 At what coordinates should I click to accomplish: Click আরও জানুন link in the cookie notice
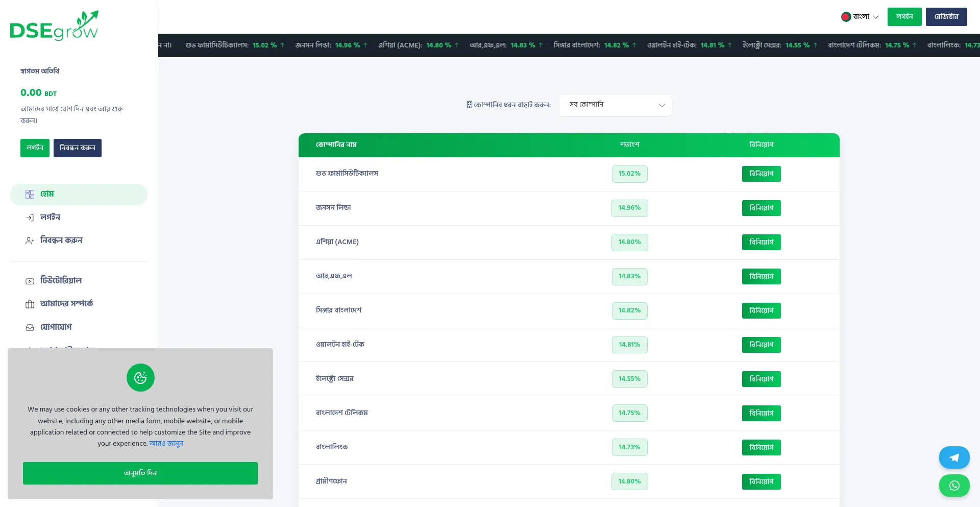point(166,444)
